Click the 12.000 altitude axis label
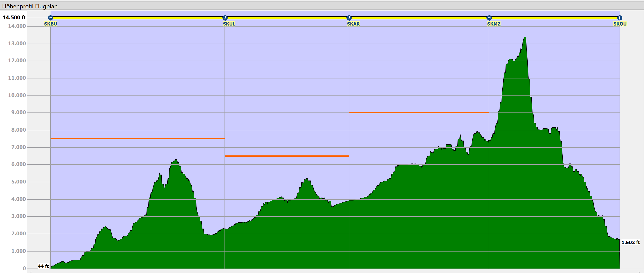This screenshot has height=273, width=644. [17, 61]
